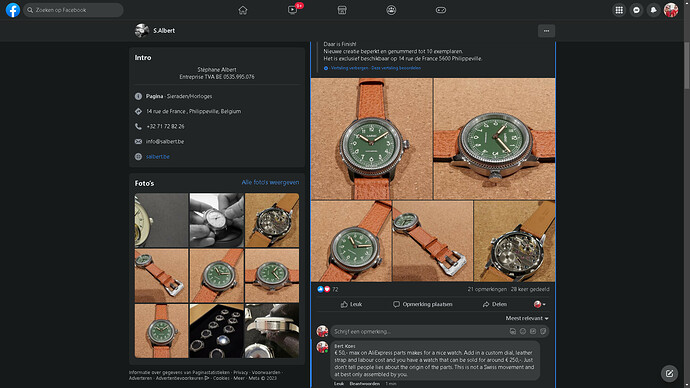Click Opmerking plaatsen under the post
The height and width of the screenshot is (388, 690).
[422, 304]
